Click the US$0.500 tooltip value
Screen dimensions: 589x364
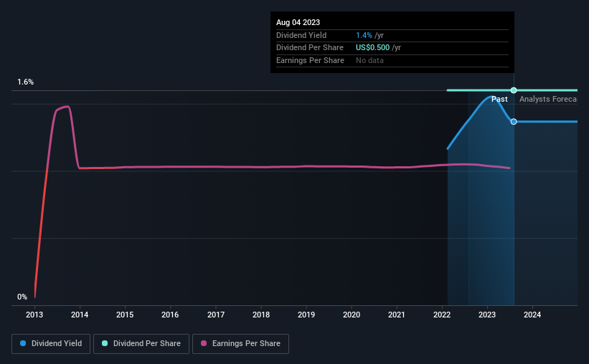372,48
